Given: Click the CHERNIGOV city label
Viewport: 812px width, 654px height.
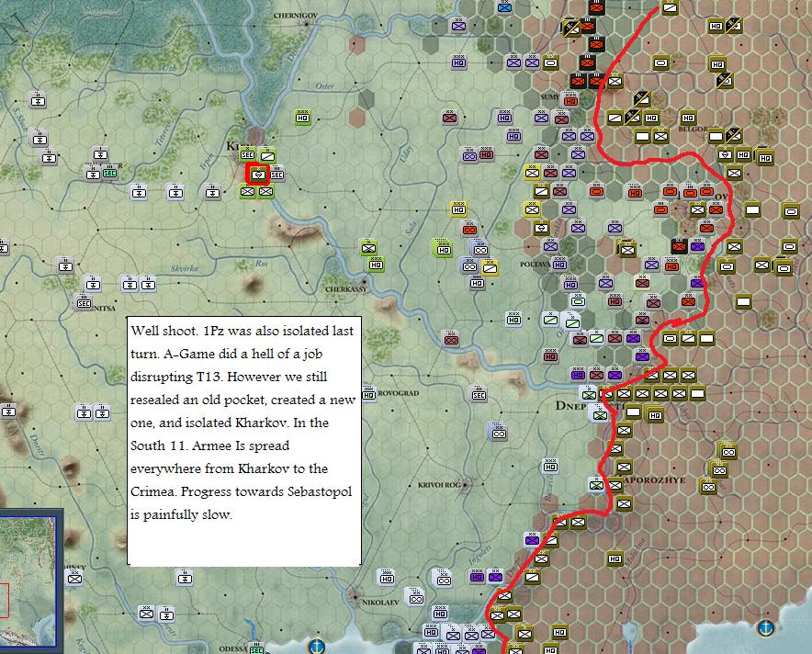Looking at the screenshot, I should pyautogui.click(x=295, y=16).
